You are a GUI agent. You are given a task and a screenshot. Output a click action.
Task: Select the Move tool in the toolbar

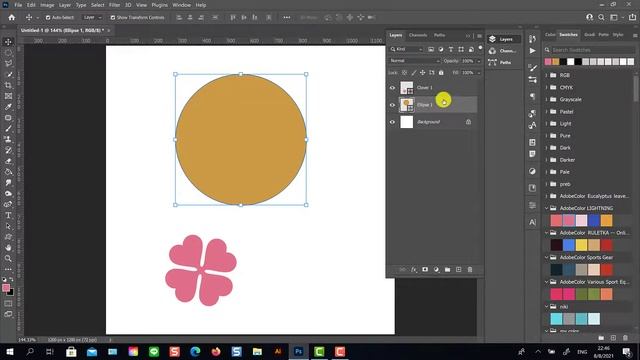8,42
